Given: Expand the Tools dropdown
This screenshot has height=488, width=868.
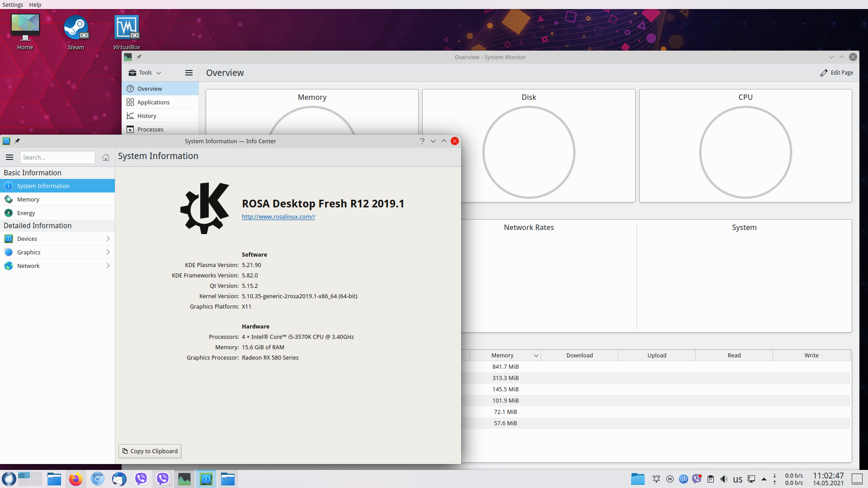Looking at the screenshot, I should tap(145, 73).
